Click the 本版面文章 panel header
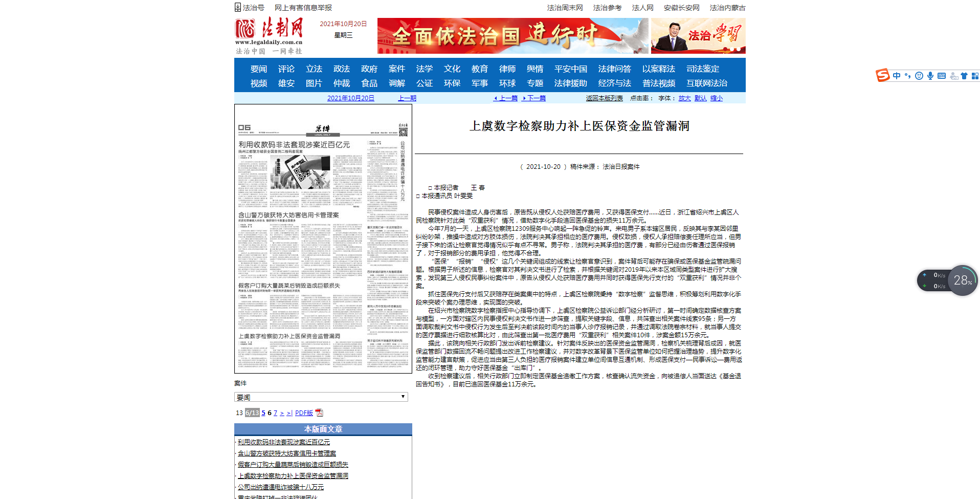The width and height of the screenshot is (980, 499). pos(323,429)
